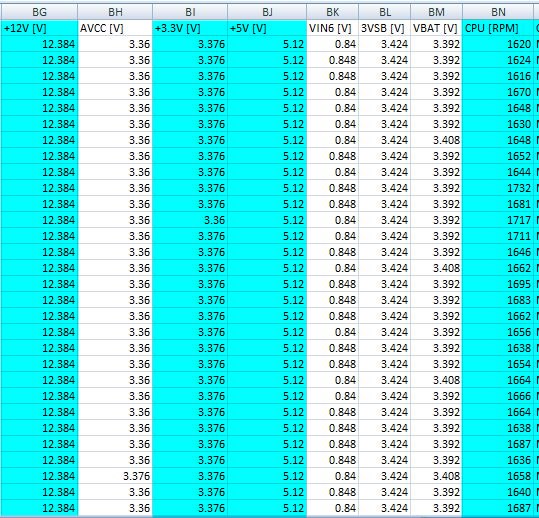Select column BJ header

point(267,12)
